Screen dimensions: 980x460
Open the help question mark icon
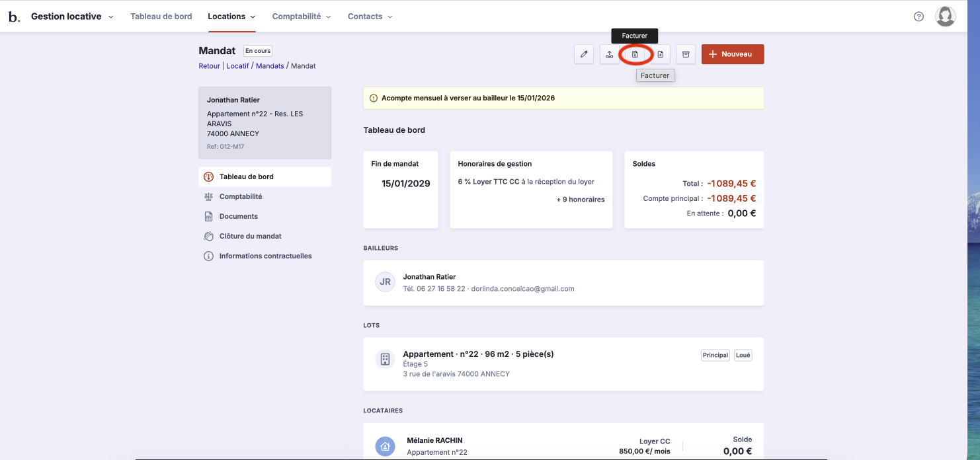coord(919,17)
